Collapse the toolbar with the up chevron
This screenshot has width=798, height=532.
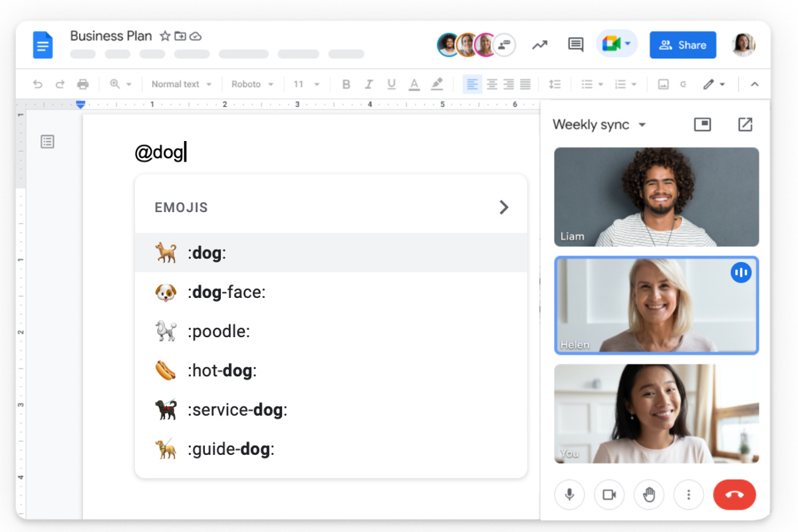755,84
